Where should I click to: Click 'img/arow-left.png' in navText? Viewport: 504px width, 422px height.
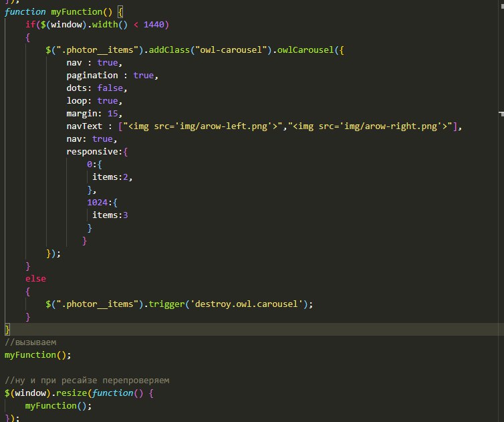223,126
